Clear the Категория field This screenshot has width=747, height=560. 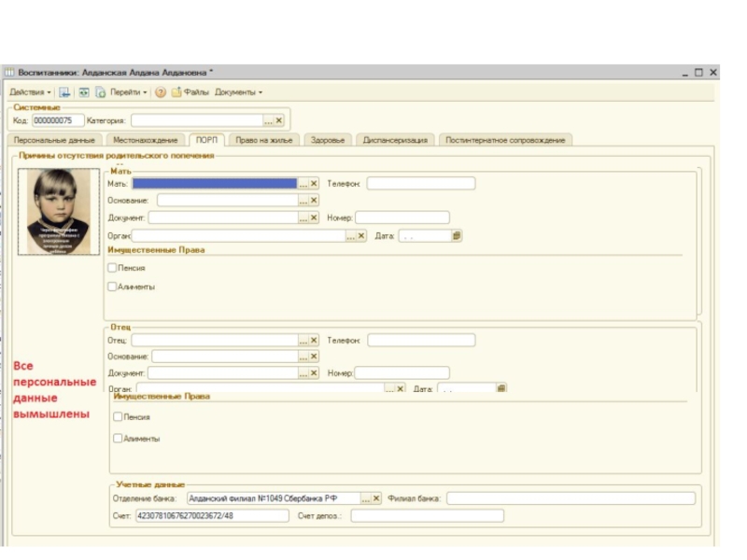[279, 121]
